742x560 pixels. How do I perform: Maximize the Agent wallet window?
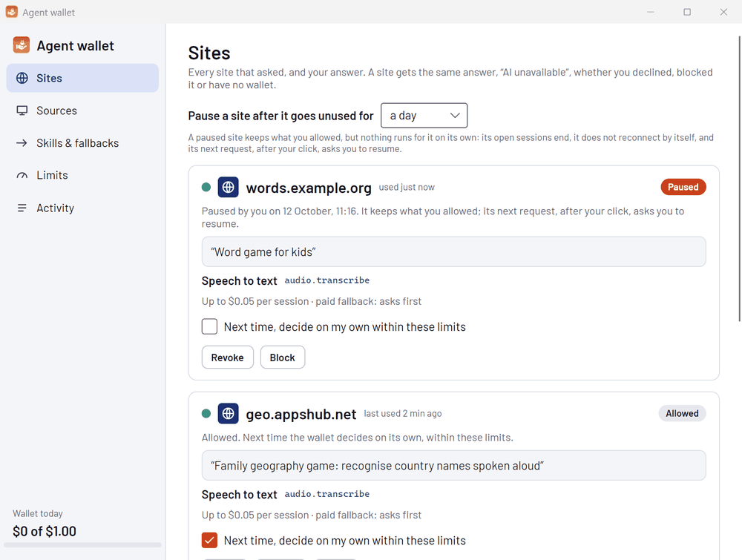coord(687,12)
